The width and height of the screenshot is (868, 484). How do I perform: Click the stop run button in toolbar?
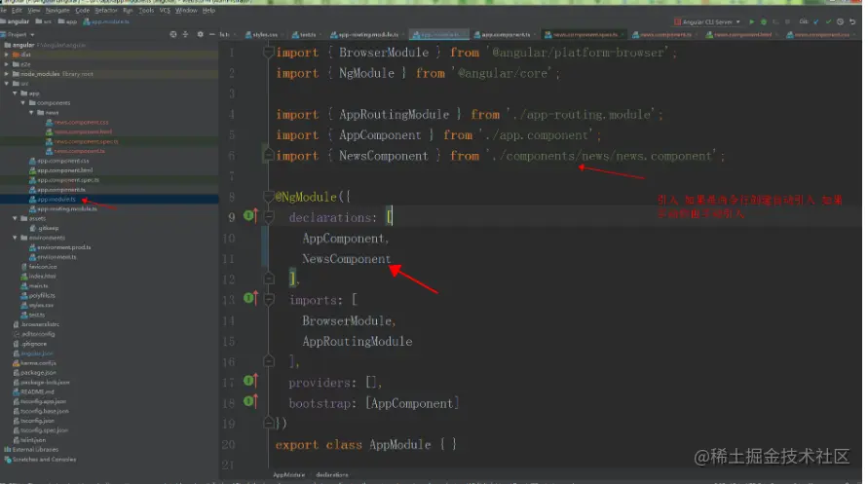788,22
